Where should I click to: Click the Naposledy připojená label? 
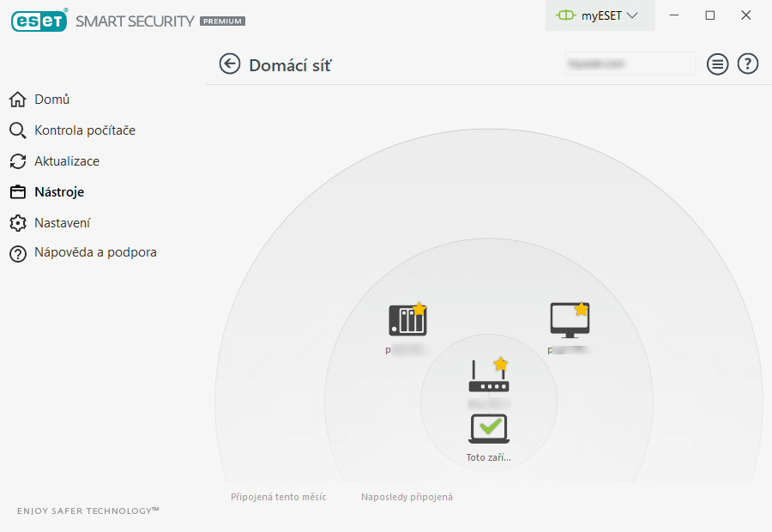[x=407, y=497]
